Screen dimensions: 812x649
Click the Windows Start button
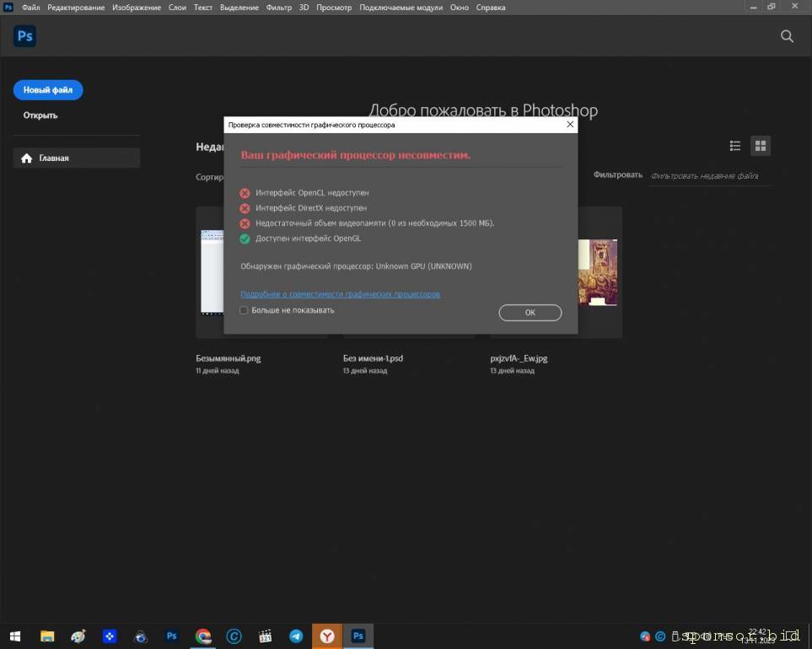[x=15, y=636]
